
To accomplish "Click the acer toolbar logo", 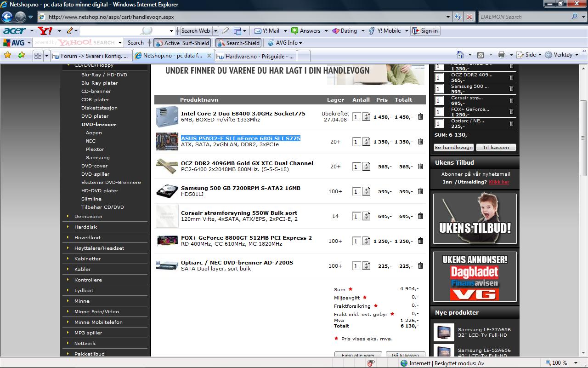I will (x=15, y=31).
